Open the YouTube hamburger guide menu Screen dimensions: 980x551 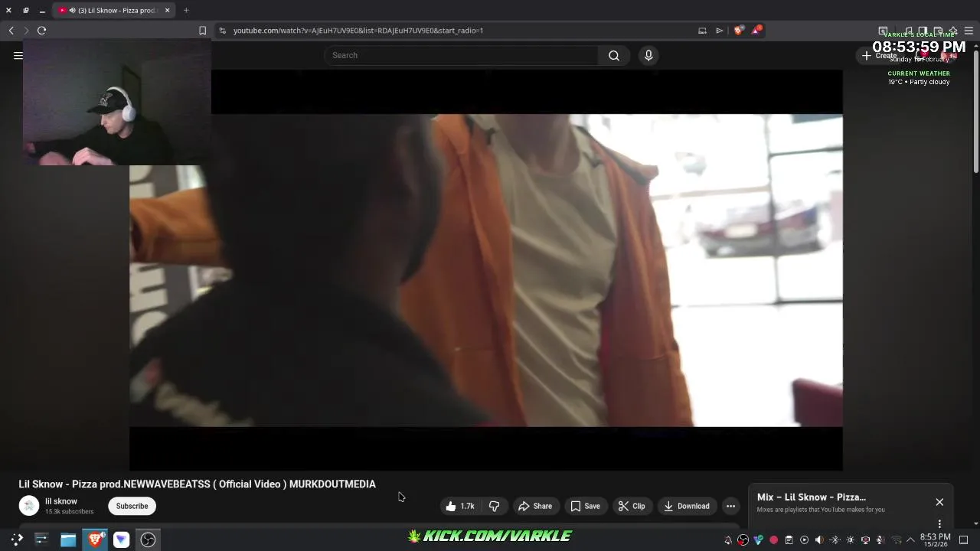[18, 55]
